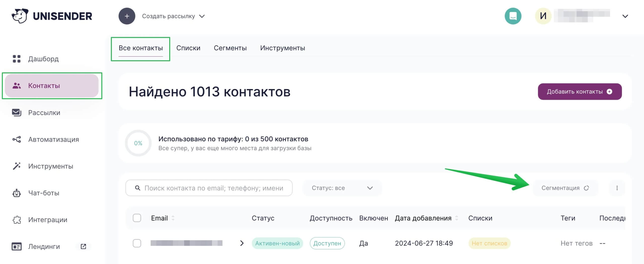
Task: Open Чат-боты in sidebar
Action: coord(44,193)
